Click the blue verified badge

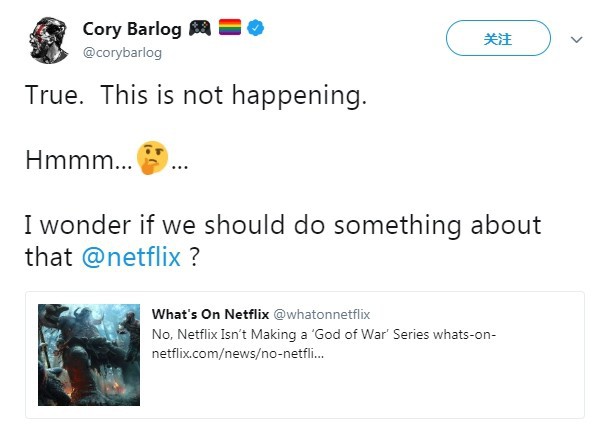click(x=256, y=28)
